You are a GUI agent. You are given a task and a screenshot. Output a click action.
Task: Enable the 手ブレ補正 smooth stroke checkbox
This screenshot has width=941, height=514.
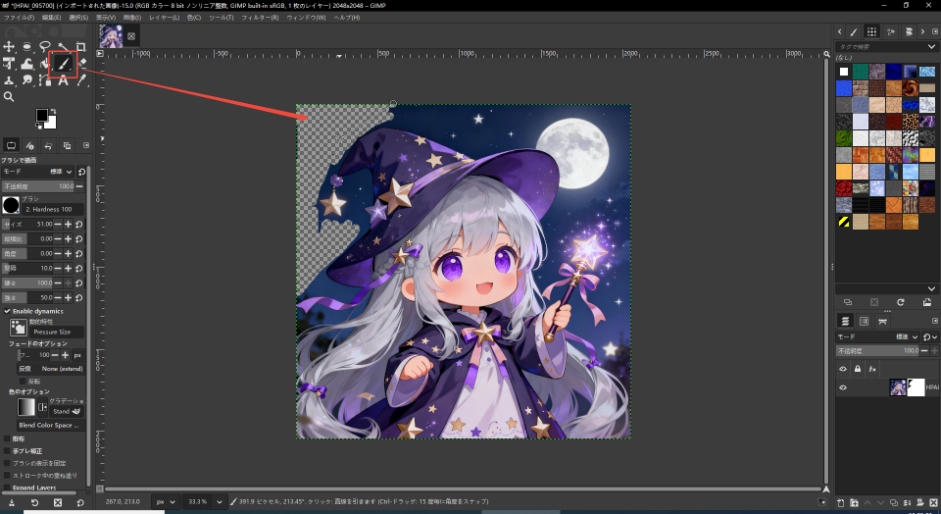pos(8,451)
